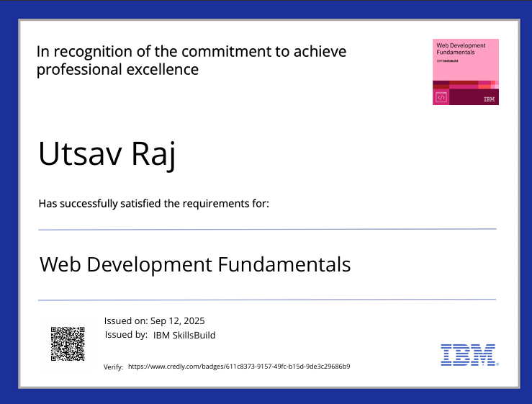This screenshot has height=404, width=532.
Task: Click the 'Verify:' label
Action: [114, 367]
